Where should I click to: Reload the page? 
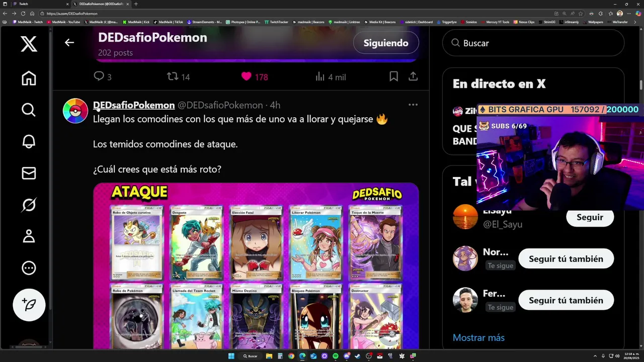(x=23, y=14)
